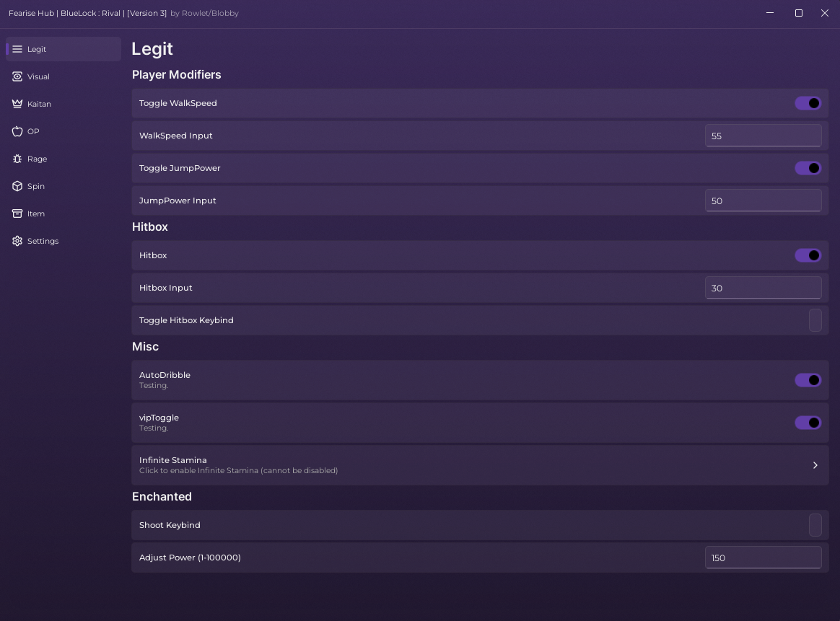Click the Legit hamburger-lines sidebar icon
This screenshot has width=840, height=621.
pos(17,49)
